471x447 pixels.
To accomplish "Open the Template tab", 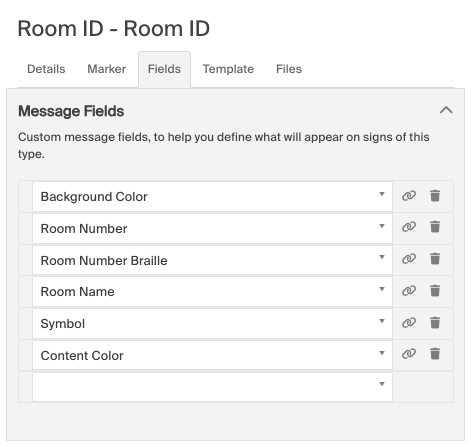I will (x=228, y=69).
